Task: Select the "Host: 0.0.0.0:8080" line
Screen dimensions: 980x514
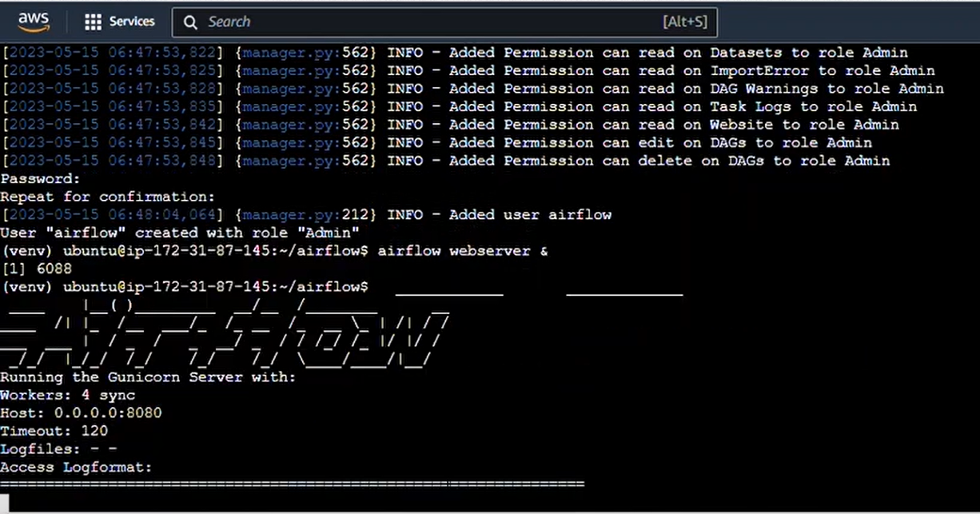Action: tap(81, 413)
